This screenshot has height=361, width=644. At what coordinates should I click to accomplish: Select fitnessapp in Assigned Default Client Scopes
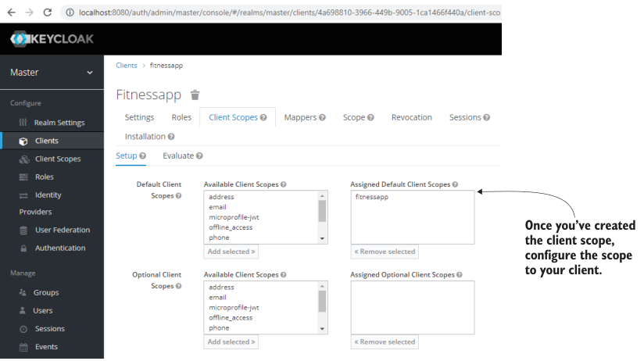coord(372,197)
